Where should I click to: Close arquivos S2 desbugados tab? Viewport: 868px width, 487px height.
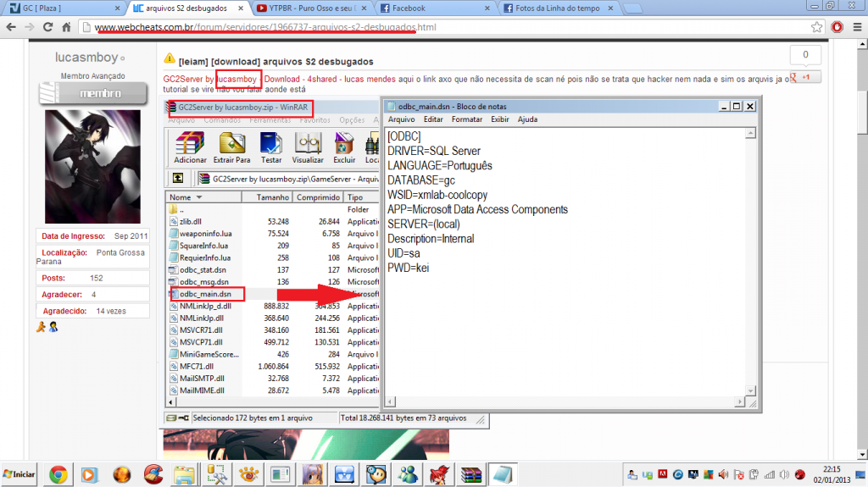point(241,8)
